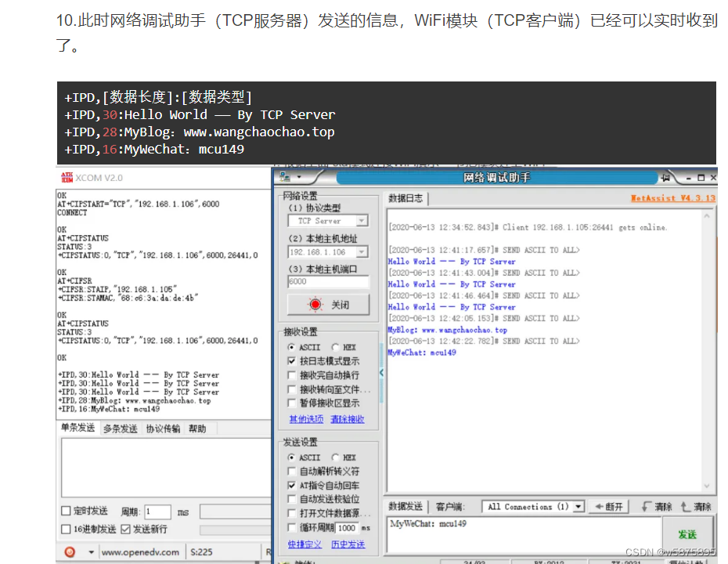Open the 历史发送 link
This screenshot has width=728, height=564.
click(x=348, y=544)
